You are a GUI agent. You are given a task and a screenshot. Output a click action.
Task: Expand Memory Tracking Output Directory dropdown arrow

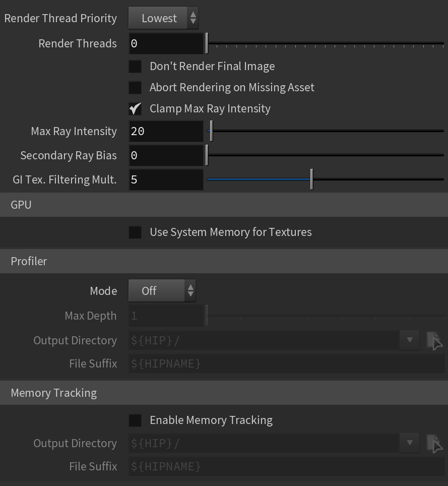(x=410, y=443)
